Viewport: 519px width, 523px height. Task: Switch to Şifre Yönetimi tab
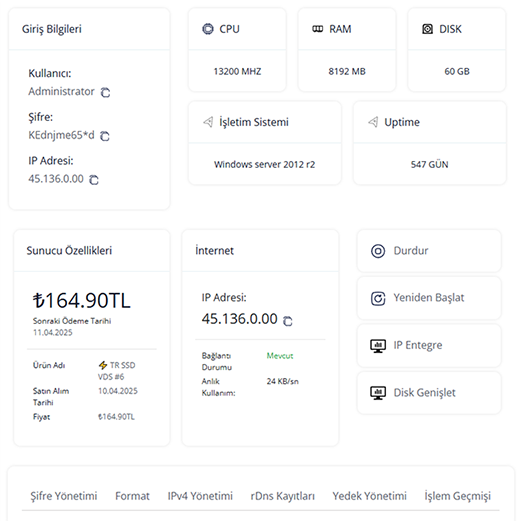click(x=64, y=496)
